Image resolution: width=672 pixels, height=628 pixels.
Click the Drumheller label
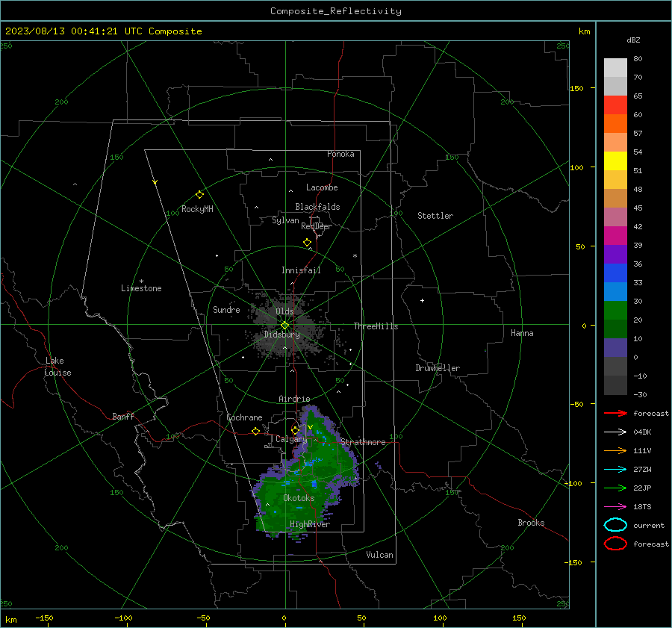(x=438, y=368)
